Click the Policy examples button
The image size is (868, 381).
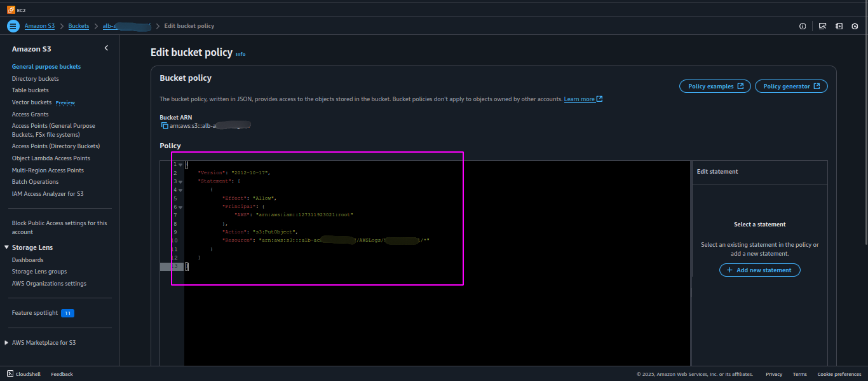pos(715,87)
